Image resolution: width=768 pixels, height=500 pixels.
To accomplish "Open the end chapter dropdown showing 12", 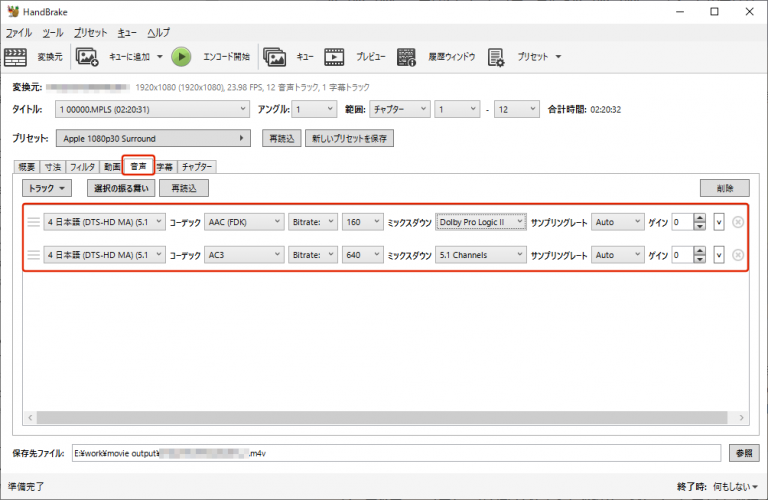I will point(517,109).
